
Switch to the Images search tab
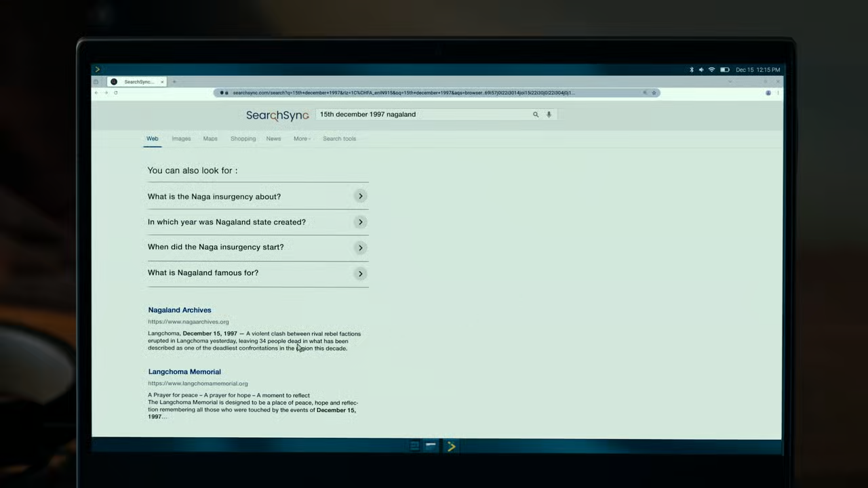coord(181,139)
